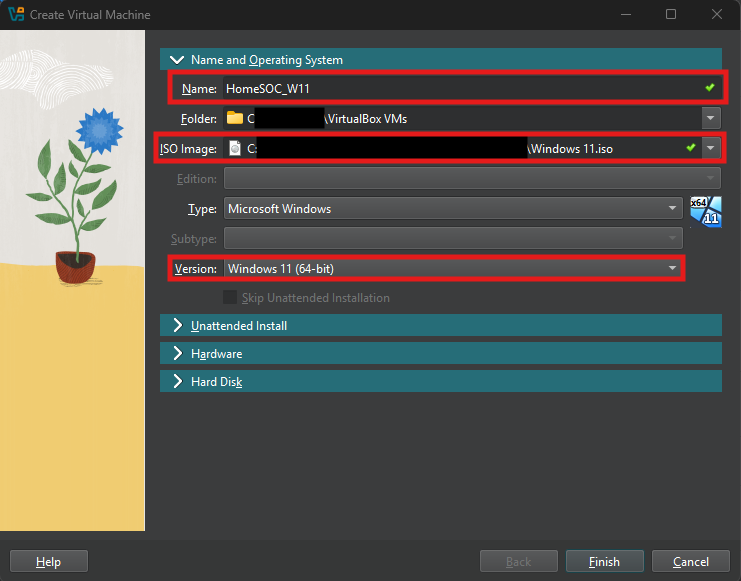Click the ISO disc file icon
This screenshot has height=581, width=741.
point(235,148)
